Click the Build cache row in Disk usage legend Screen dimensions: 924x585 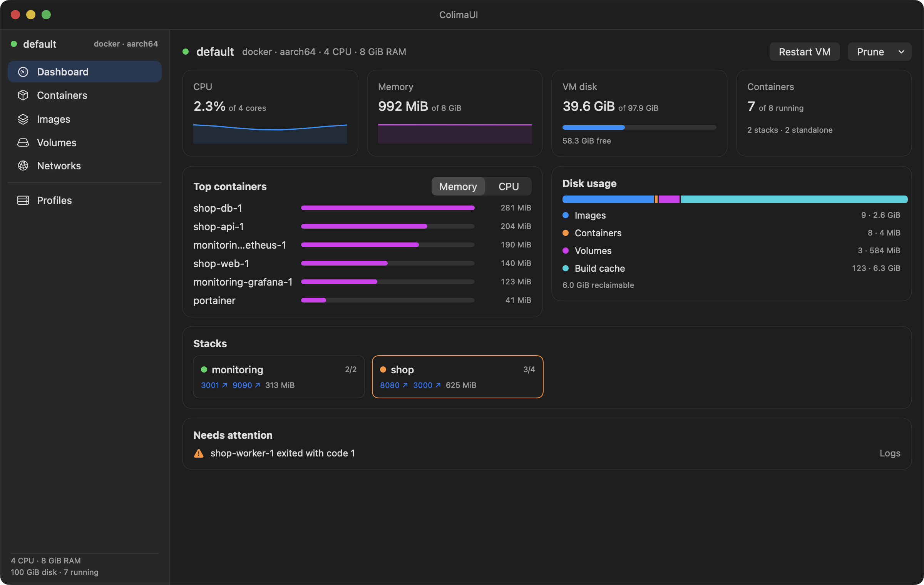click(731, 268)
